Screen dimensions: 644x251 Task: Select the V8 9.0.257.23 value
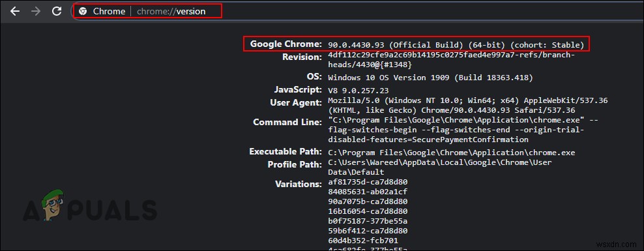tap(358, 91)
